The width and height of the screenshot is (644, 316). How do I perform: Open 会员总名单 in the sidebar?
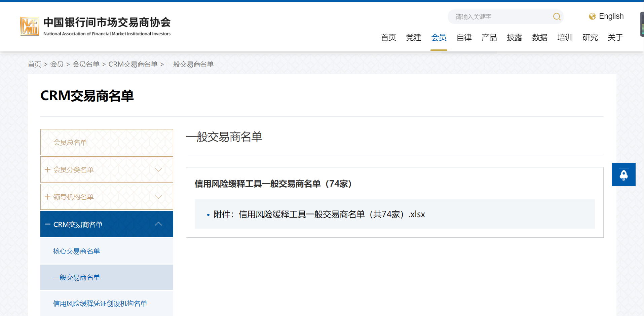point(70,143)
